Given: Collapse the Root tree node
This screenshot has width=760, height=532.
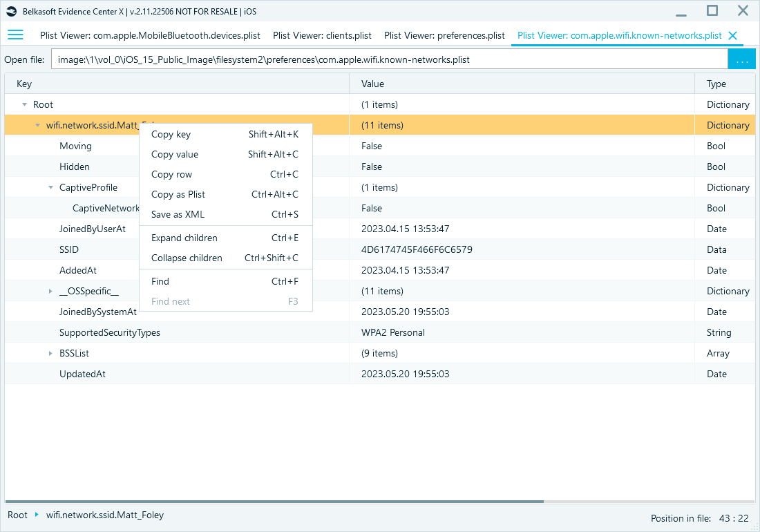Looking at the screenshot, I should (24, 104).
